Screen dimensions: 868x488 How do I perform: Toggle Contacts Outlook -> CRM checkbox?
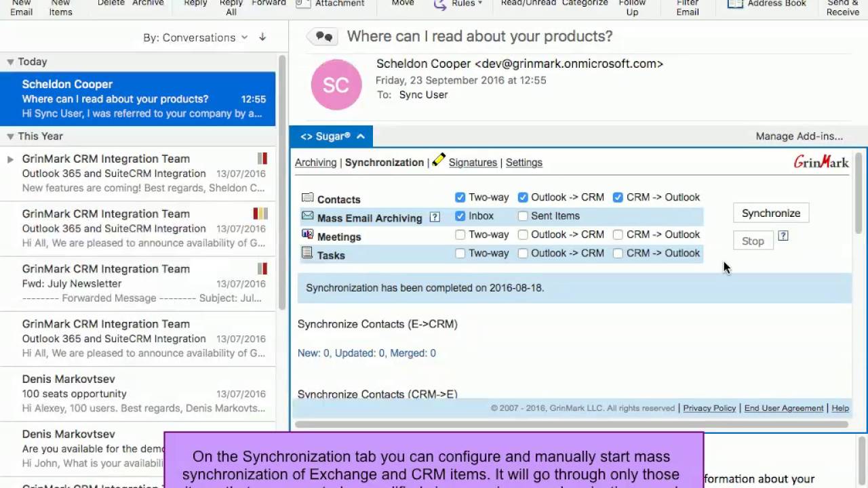[x=523, y=197]
